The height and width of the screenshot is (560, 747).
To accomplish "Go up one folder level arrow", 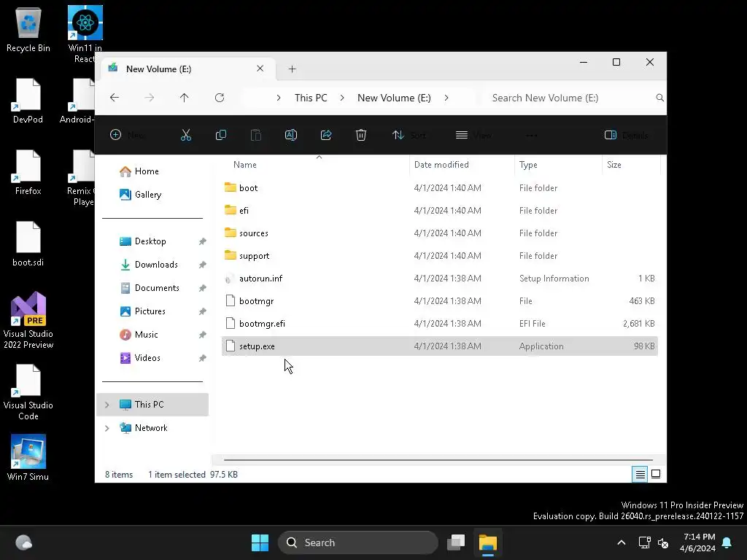I will coord(185,98).
